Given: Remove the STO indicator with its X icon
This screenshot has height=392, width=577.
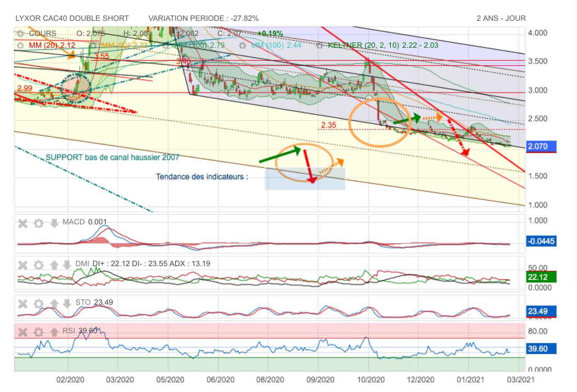Looking at the screenshot, I should click(x=23, y=303).
